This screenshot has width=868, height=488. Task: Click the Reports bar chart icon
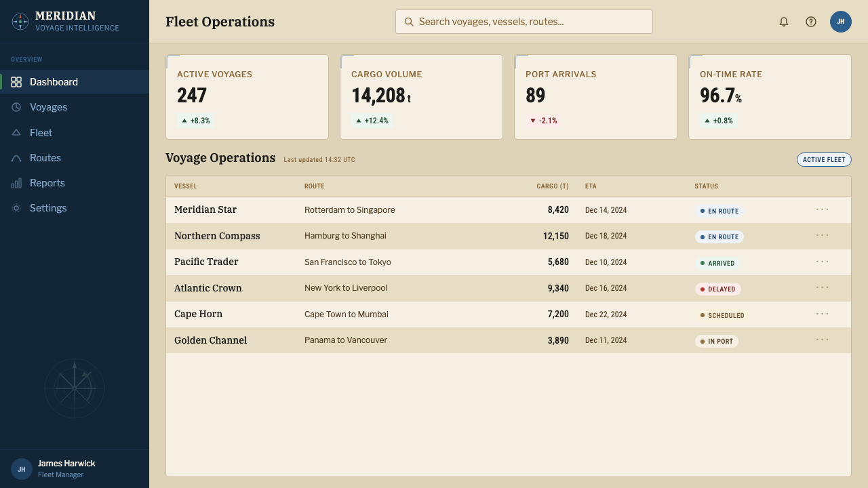[x=16, y=183]
